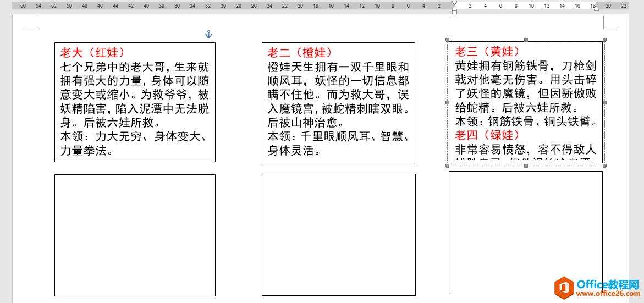Viewport: 644px width, 303px height.
Task: Click middle-left resize handle of 老三 text box
Action: (448, 102)
